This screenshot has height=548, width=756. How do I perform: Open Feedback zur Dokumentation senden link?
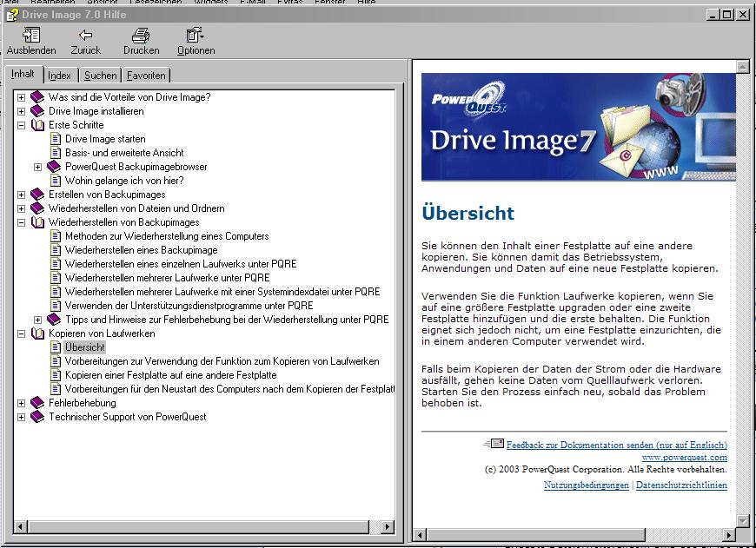(x=617, y=445)
